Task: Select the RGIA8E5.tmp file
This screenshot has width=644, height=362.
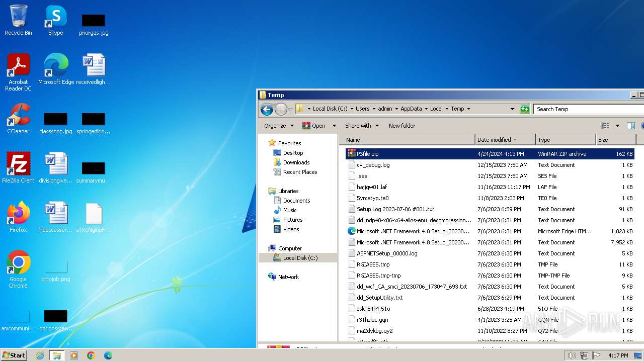Action: click(x=490, y=264)
